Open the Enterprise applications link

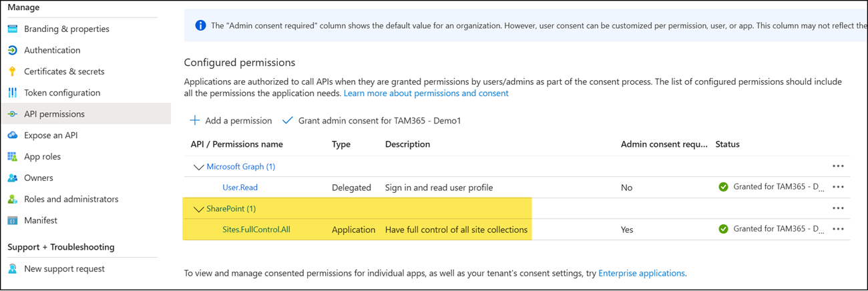pyautogui.click(x=642, y=273)
